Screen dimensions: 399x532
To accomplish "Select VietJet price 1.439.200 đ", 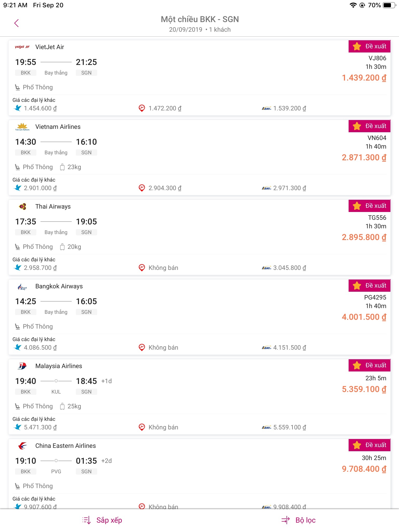I will (x=364, y=78).
